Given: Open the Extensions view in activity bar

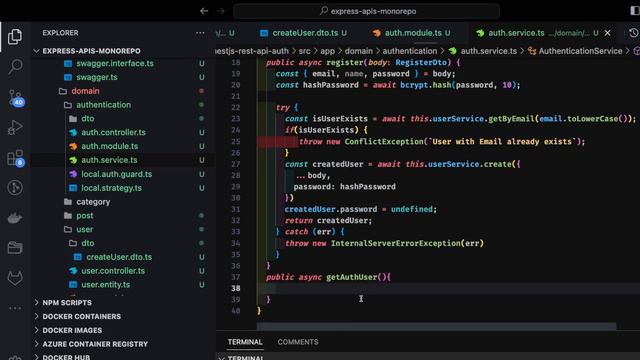Looking at the screenshot, I should point(16,158).
